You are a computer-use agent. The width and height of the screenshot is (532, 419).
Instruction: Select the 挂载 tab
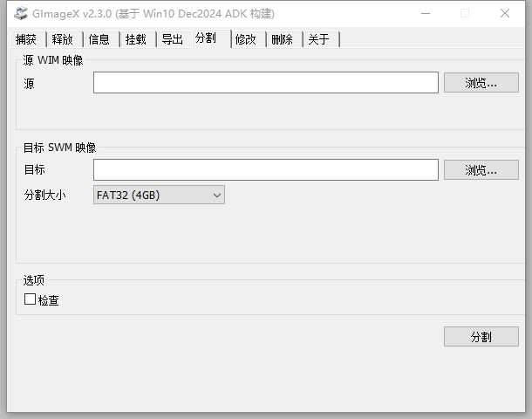click(136, 39)
